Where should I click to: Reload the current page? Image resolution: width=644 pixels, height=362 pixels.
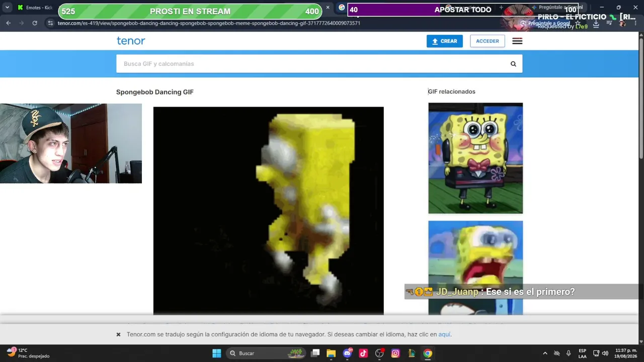coord(35,23)
